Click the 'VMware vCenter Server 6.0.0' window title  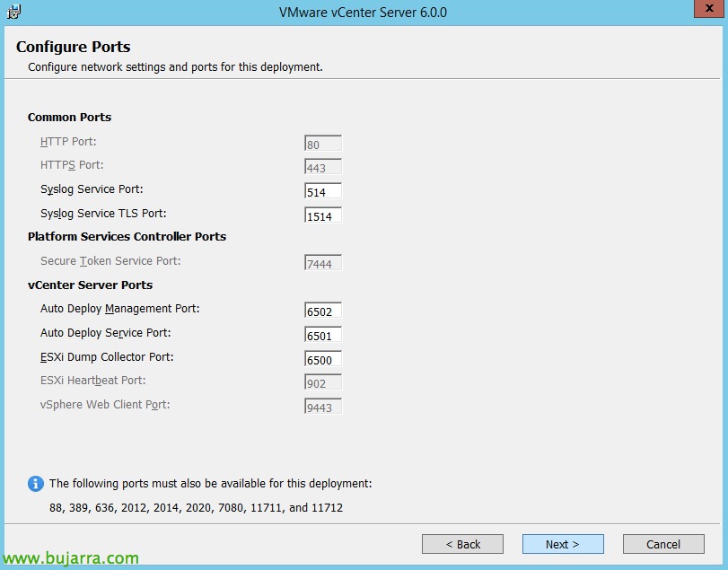coord(363,12)
